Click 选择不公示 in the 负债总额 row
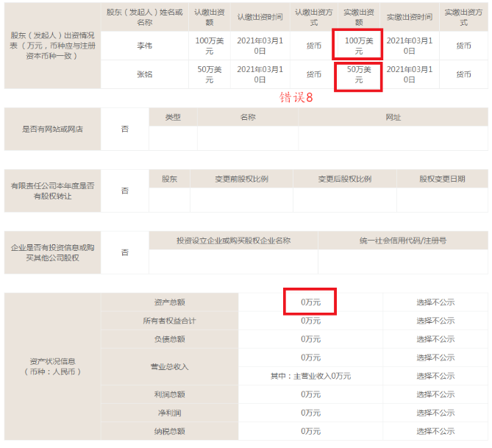Screen dimensions: 492x448 [x=435, y=339]
